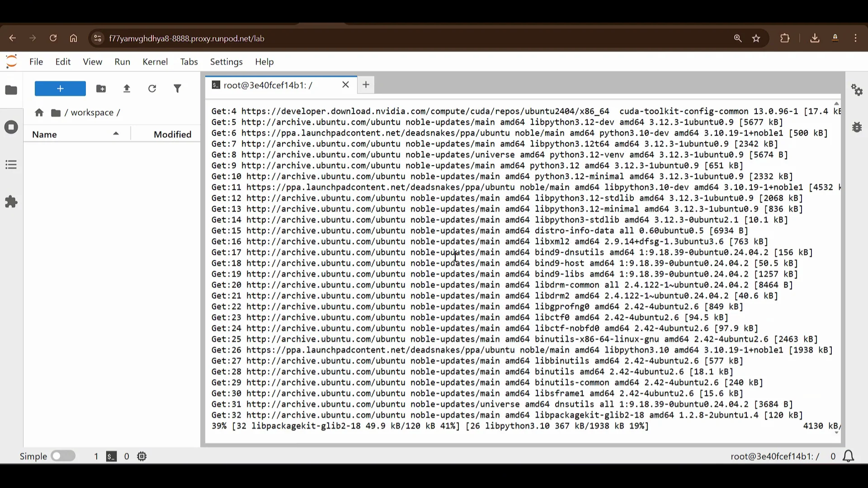The image size is (868, 488).
Task: Open the Chrome three-dot menu
Action: tap(855, 38)
